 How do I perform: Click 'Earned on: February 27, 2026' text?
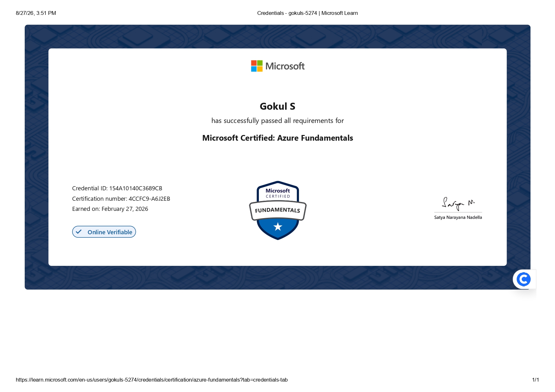(x=110, y=209)
